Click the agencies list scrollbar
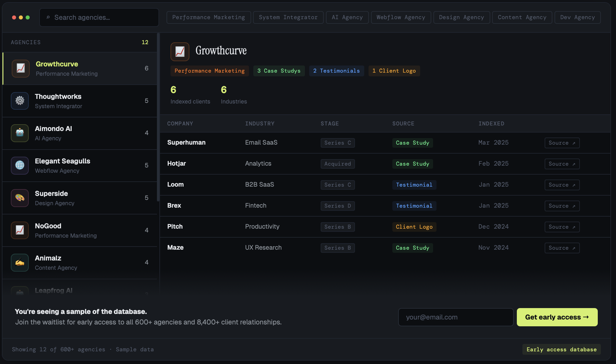The height and width of the screenshot is (364, 616). coord(158,117)
